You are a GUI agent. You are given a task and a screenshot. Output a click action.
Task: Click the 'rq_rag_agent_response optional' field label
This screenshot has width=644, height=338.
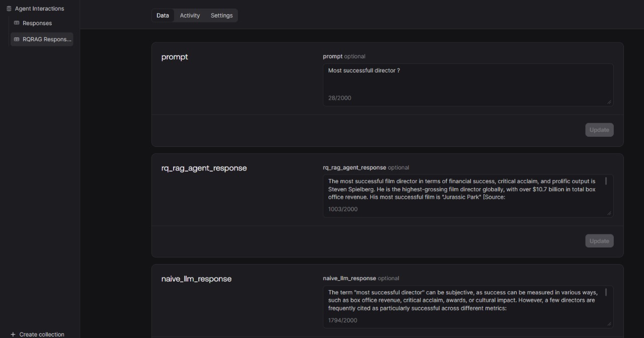click(x=366, y=167)
